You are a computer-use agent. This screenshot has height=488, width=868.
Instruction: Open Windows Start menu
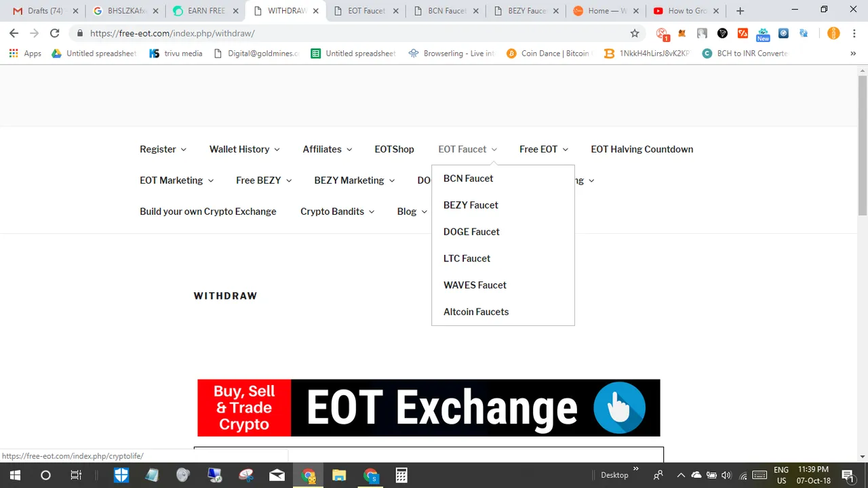[14, 475]
